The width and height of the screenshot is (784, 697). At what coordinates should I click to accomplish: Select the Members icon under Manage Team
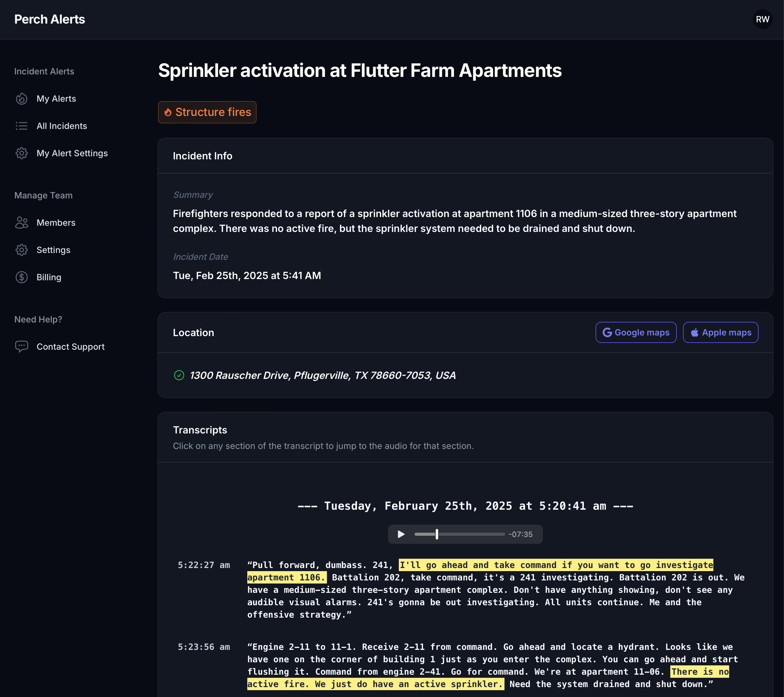click(x=22, y=223)
